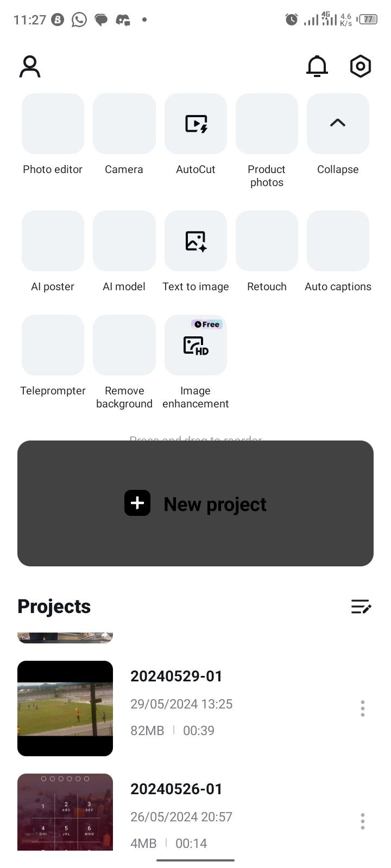Open the Auto captions tile
The width and height of the screenshot is (391, 868).
(x=338, y=241)
